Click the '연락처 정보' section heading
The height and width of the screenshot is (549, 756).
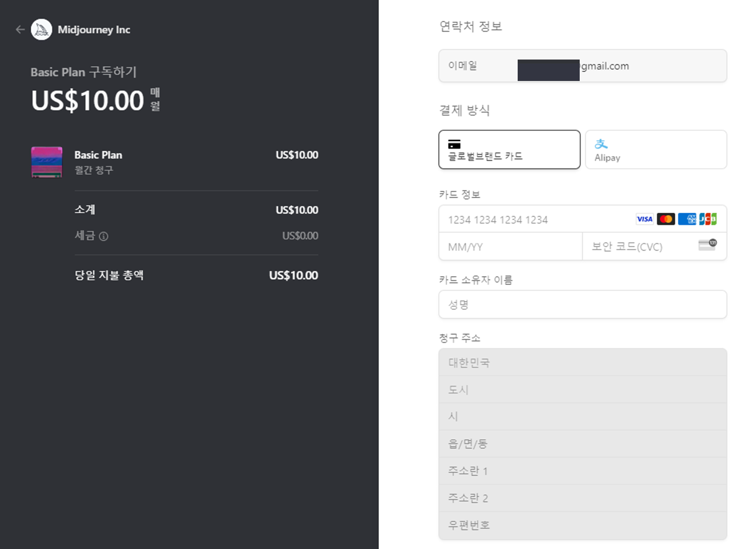click(x=471, y=26)
